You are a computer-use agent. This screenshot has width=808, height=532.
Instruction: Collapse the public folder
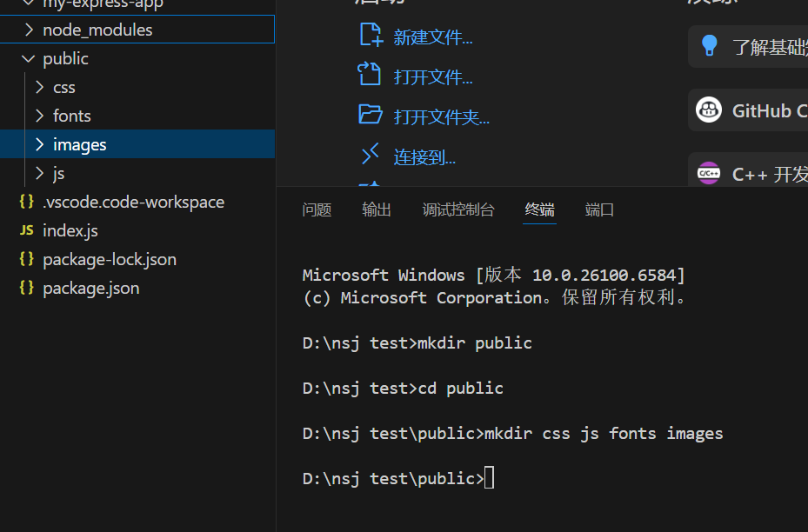click(x=29, y=59)
